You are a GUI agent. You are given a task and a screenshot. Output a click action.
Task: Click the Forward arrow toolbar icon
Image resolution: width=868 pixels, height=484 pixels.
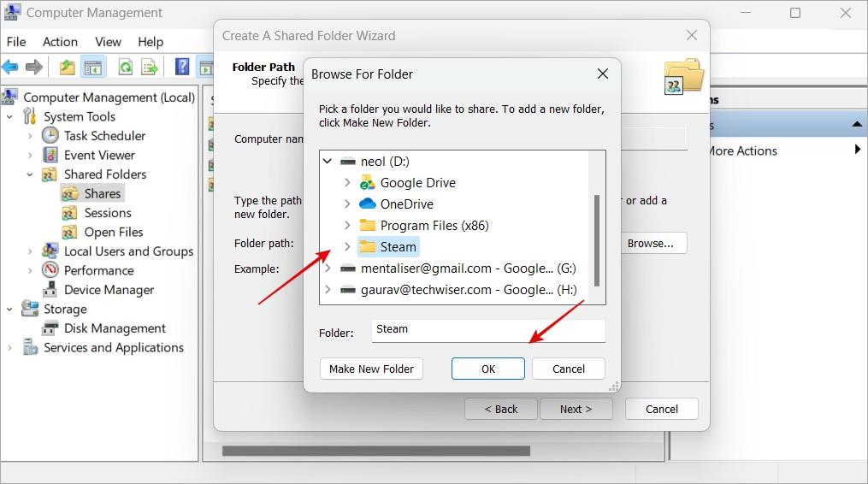pyautogui.click(x=34, y=68)
